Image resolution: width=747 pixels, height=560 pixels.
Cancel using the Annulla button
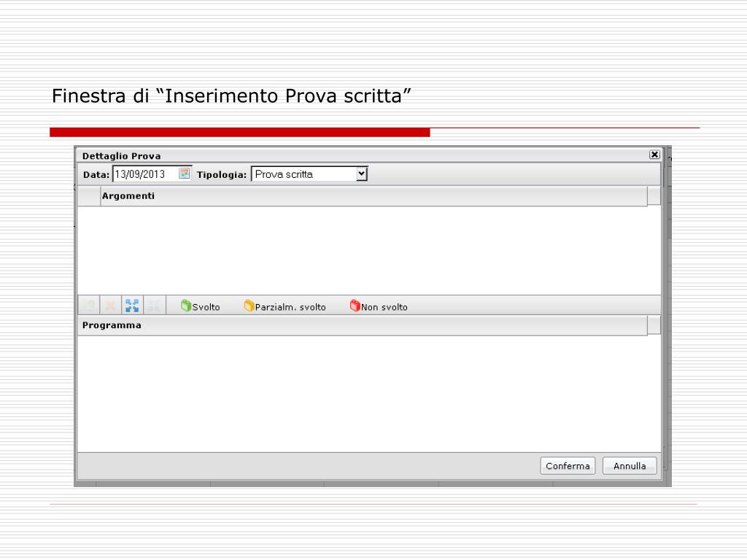(630, 466)
